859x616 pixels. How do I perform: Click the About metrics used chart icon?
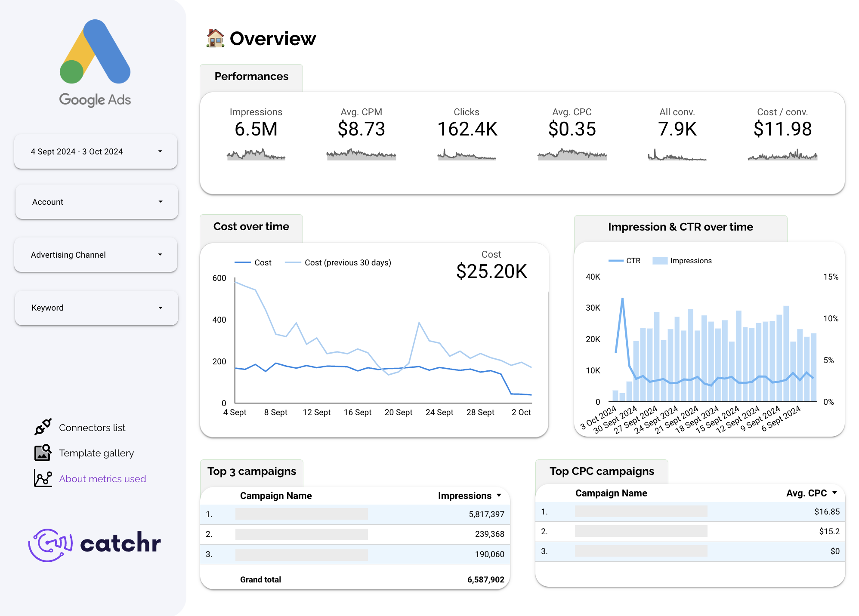point(42,478)
